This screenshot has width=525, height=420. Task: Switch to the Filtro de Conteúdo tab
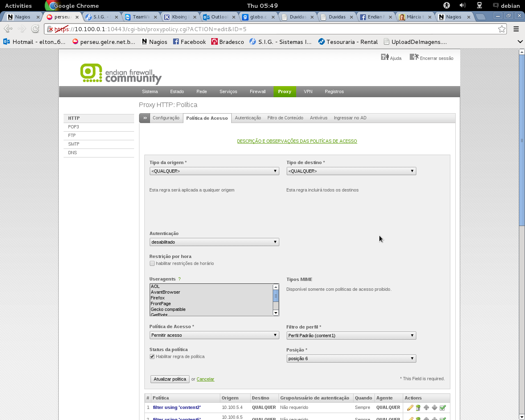(x=285, y=118)
